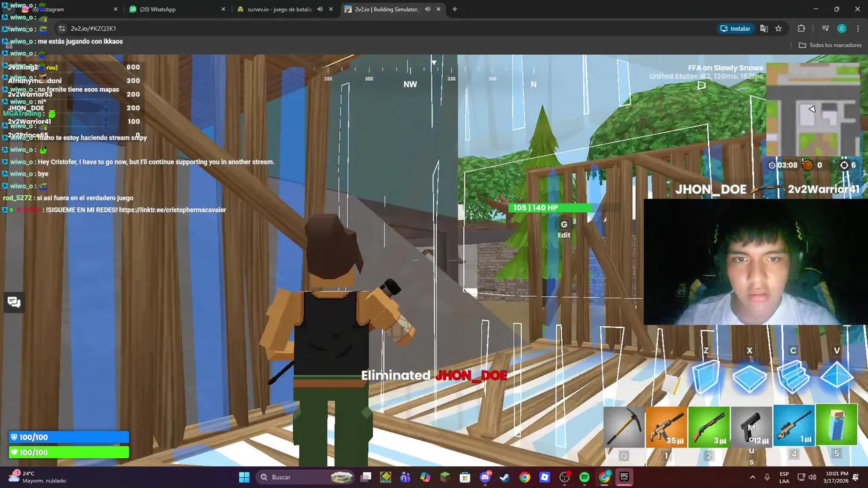The image size is (868, 488).
Task: Click the FFA on Slowly Snows label
Action: click(726, 68)
